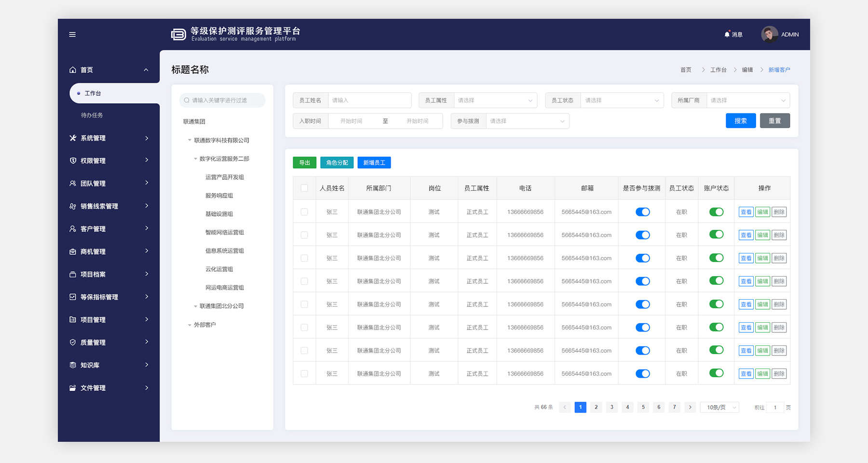This screenshot has height=463, width=868.
Task: Click the tree keyword filter input
Action: coord(222,100)
